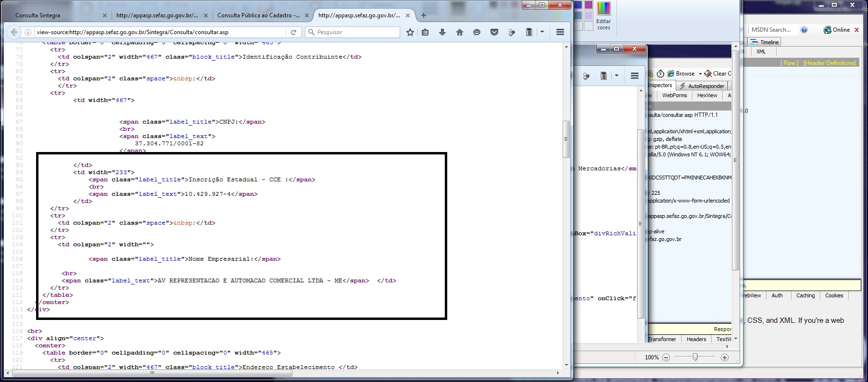Click horizontal scrollbar thumb of source view
868x382 pixels.
tap(152, 373)
